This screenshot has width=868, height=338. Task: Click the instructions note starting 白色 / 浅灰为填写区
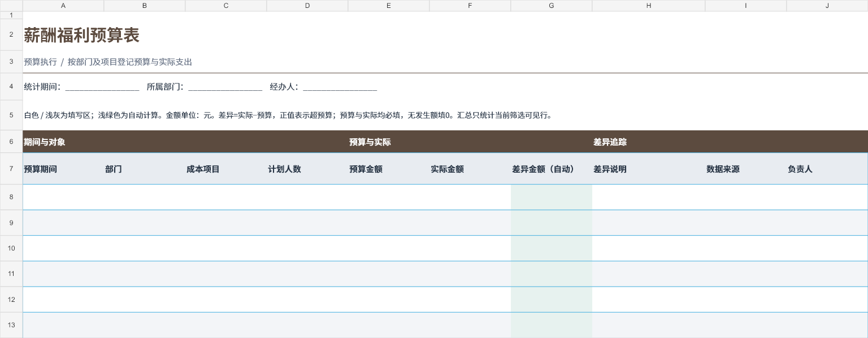pyautogui.click(x=288, y=115)
